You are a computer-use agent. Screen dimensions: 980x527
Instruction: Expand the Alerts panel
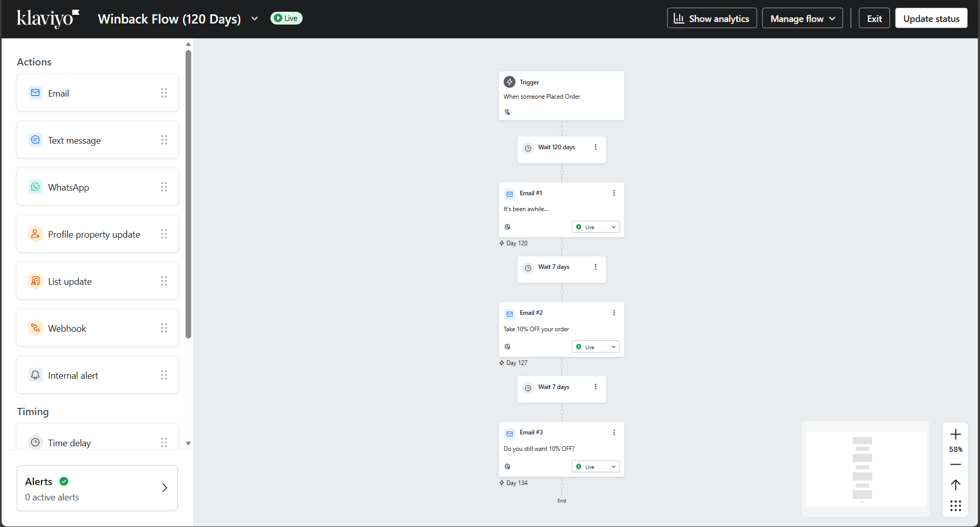click(x=165, y=488)
